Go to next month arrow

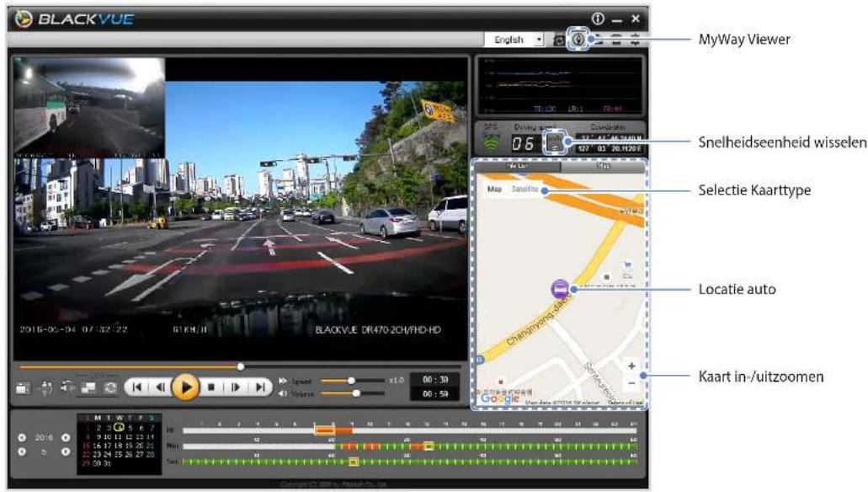click(x=66, y=452)
